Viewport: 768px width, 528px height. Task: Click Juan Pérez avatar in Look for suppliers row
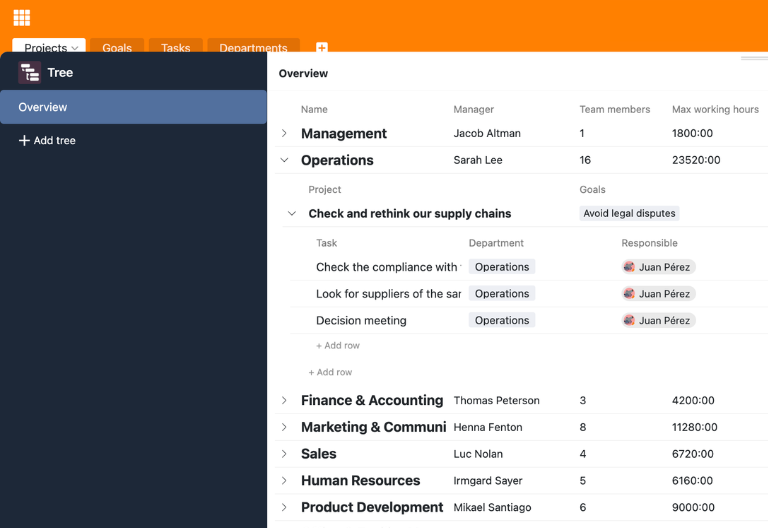point(629,293)
